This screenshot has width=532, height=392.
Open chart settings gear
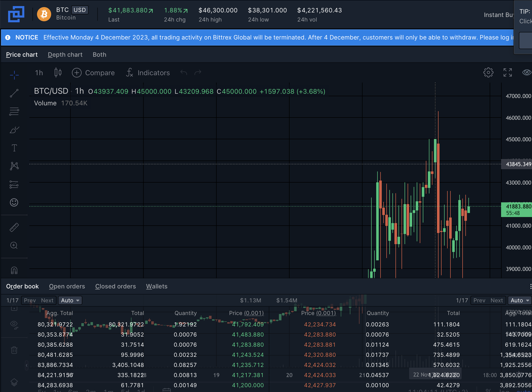pos(488,73)
